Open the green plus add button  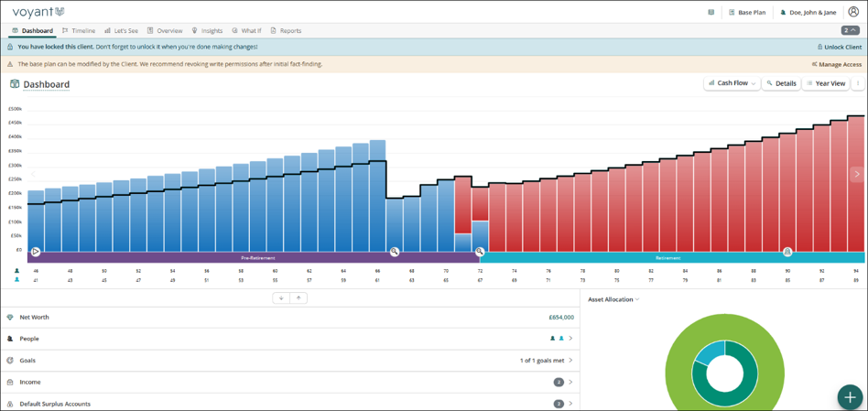pyautogui.click(x=850, y=396)
